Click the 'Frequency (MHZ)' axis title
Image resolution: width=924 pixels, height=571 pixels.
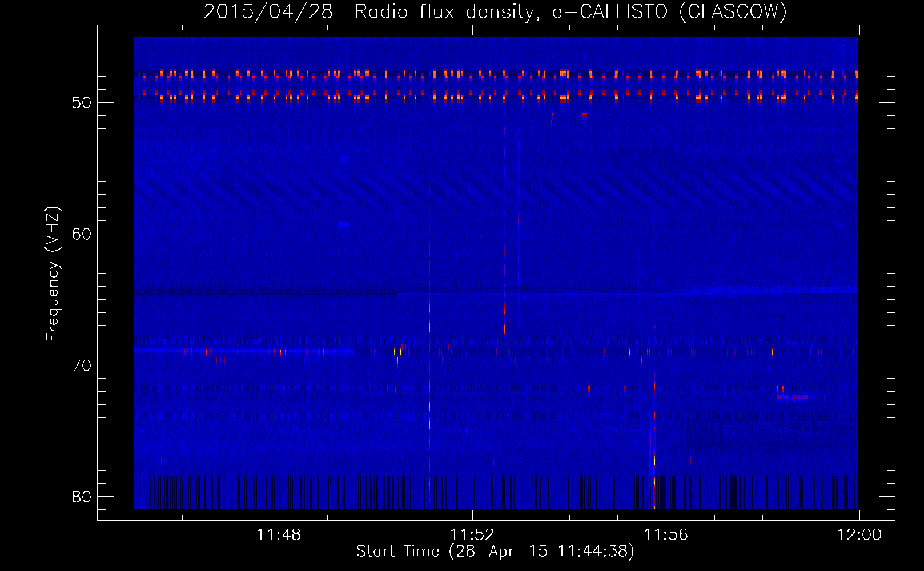coord(53,274)
